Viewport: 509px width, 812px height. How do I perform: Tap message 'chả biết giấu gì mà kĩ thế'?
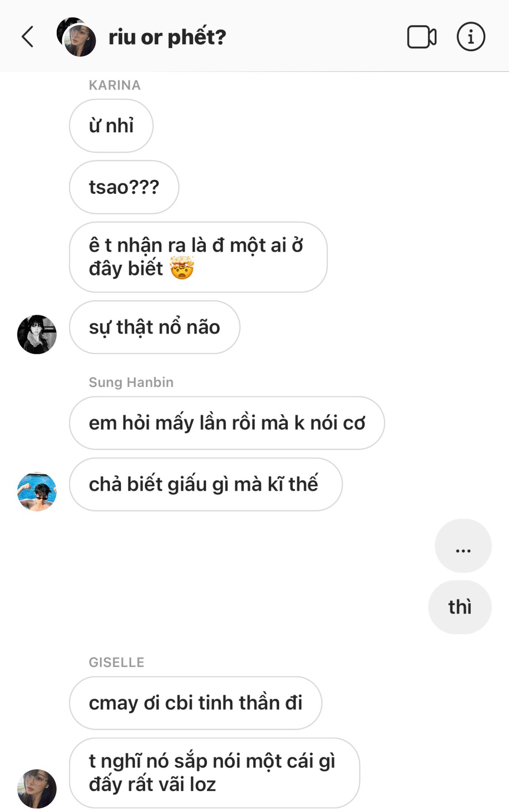[x=206, y=484]
